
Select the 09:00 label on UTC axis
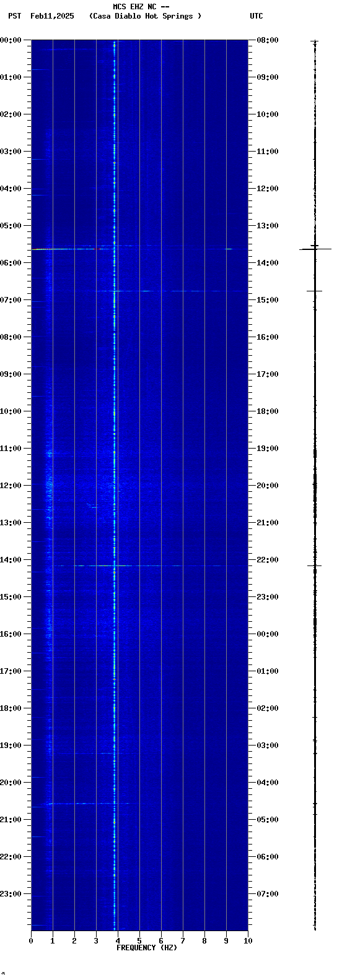[267, 77]
